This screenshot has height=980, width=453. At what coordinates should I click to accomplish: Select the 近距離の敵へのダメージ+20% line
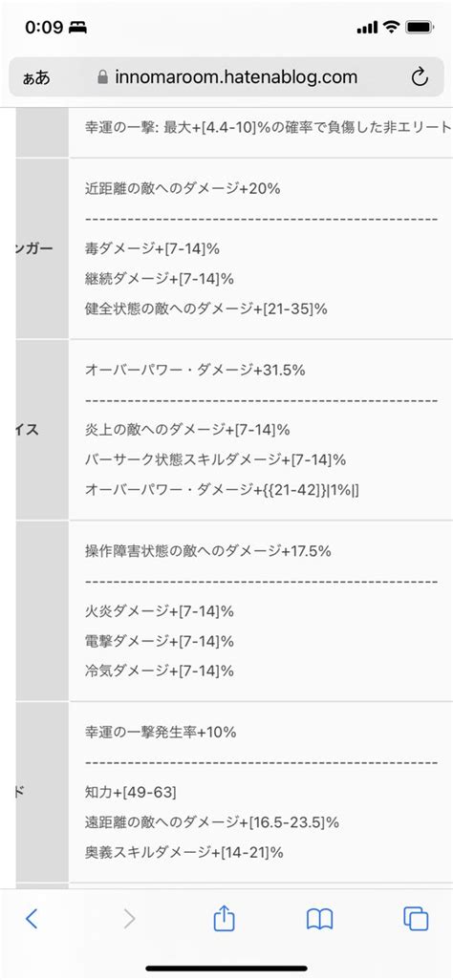pos(183,188)
